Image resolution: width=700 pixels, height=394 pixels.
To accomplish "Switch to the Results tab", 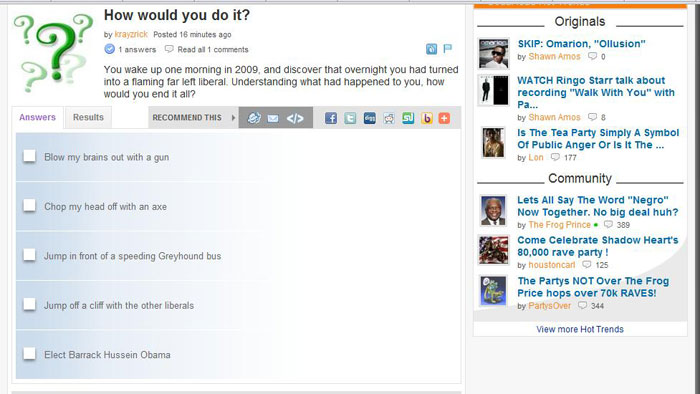I will point(88,117).
